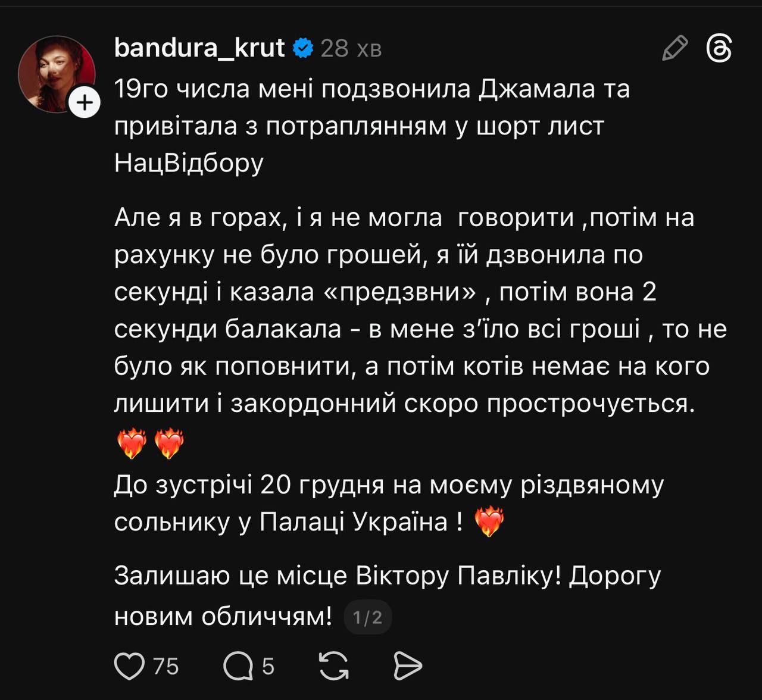Viewport: 762px width, 700px height.
Task: Click the "28 хв" post timestamp
Action: tap(351, 48)
